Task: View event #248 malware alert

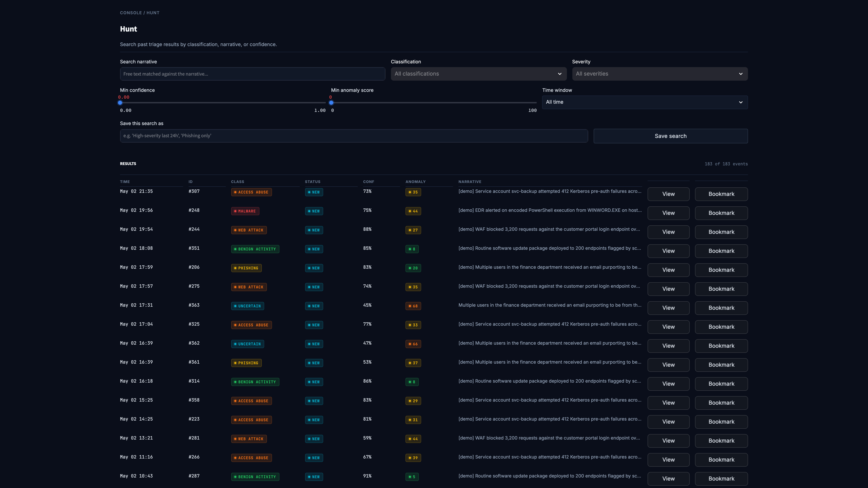Action: (668, 213)
